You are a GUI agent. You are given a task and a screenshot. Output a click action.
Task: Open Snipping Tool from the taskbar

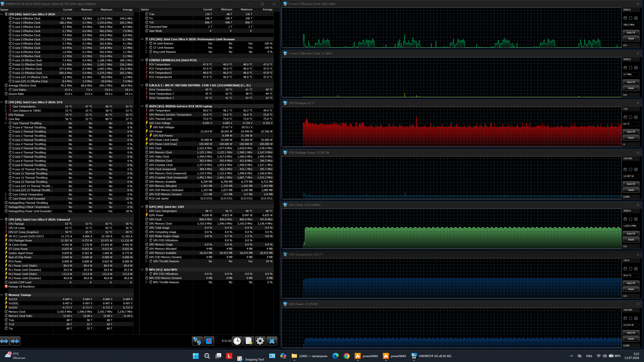pyautogui.click(x=251, y=359)
